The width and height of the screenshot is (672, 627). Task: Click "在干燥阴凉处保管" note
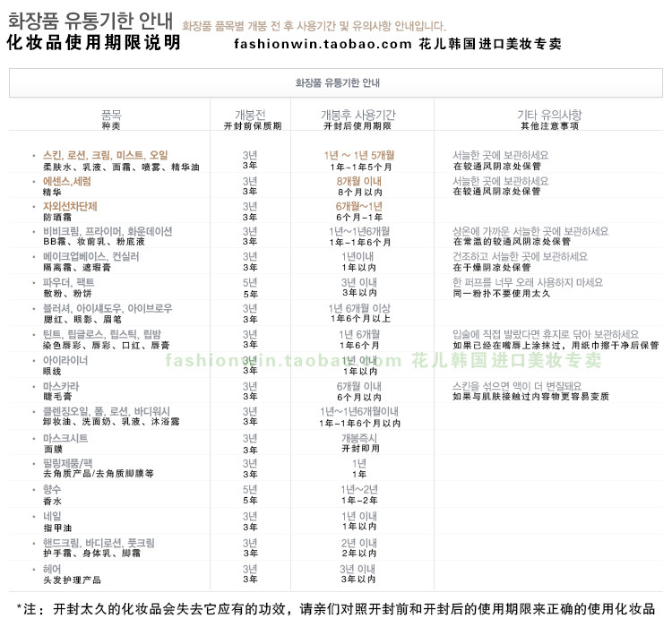[492, 268]
